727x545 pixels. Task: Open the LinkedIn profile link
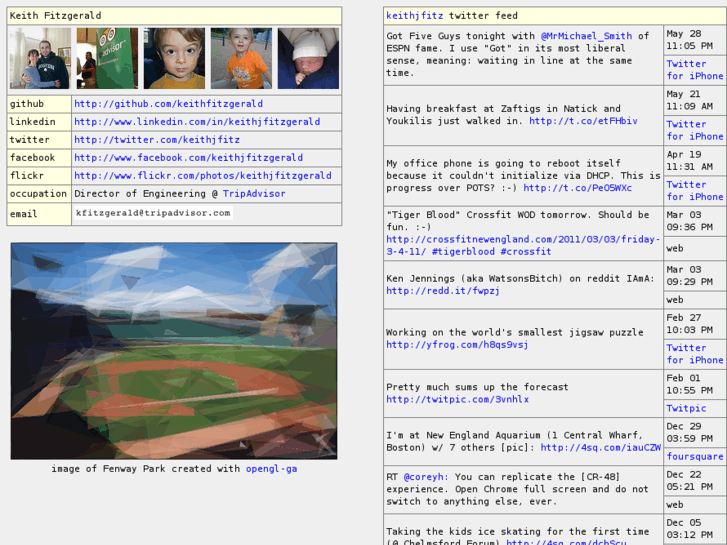197,122
